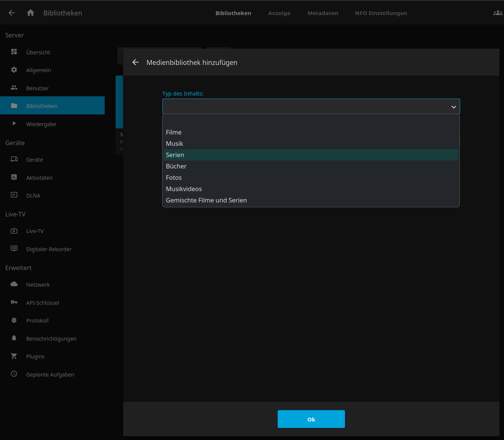Open Digitaler Rekorder page
Viewport: 504px width, 440px height.
[52, 249]
